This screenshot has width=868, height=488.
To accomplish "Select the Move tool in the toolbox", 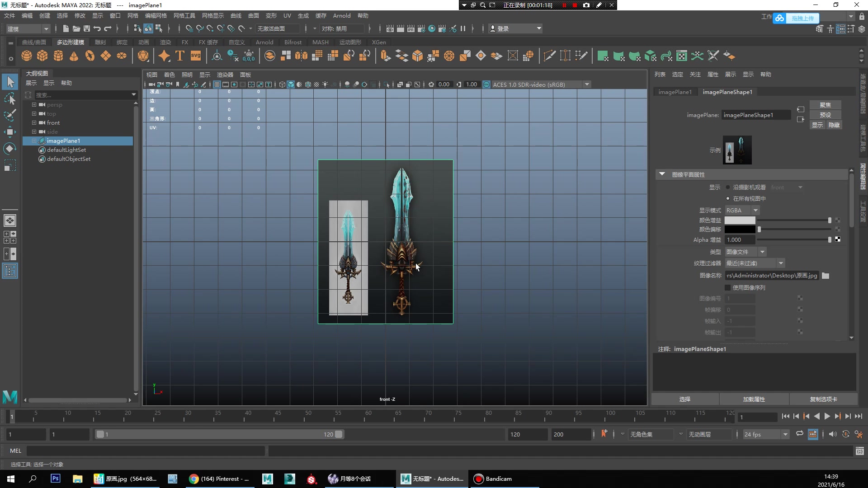I will (x=10, y=132).
